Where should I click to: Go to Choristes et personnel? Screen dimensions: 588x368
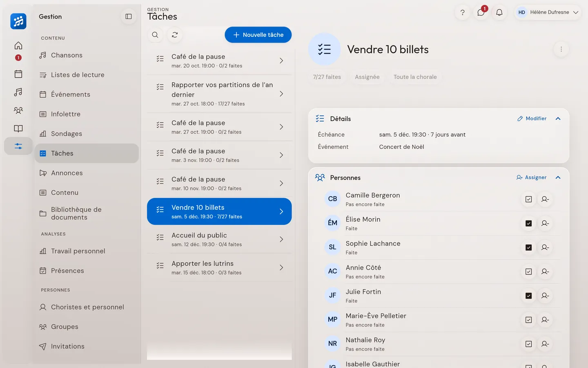pyautogui.click(x=87, y=307)
